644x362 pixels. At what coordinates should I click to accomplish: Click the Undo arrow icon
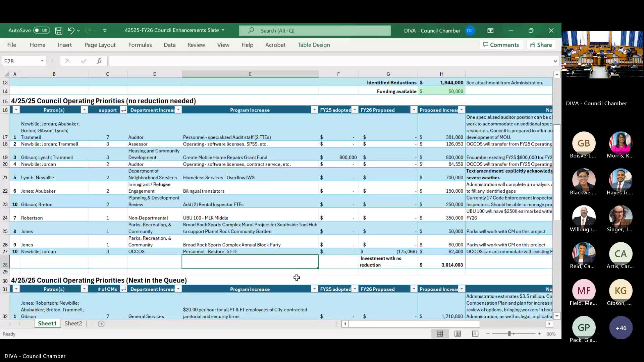(x=71, y=31)
